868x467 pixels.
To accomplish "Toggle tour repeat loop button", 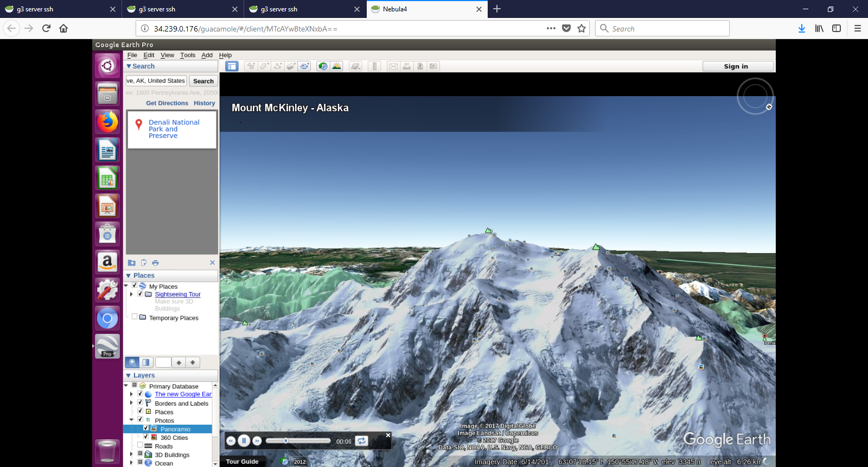I will tap(361, 441).
